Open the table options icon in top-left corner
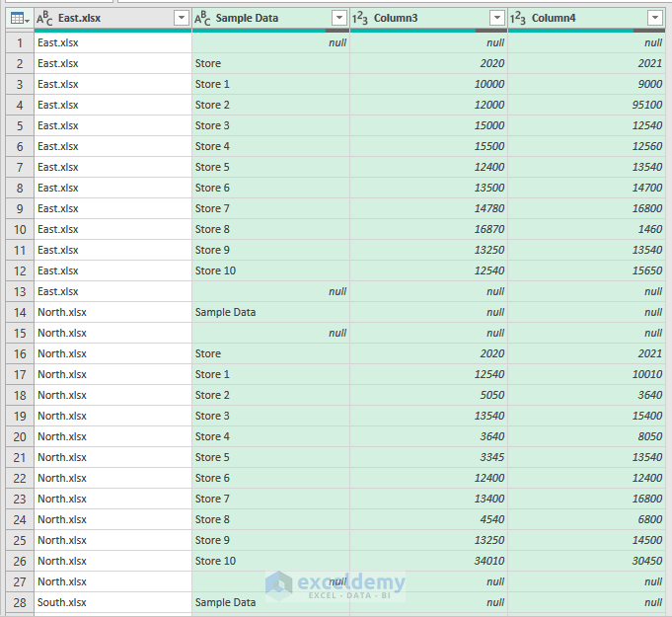This screenshot has height=617, width=672. pos(20,19)
